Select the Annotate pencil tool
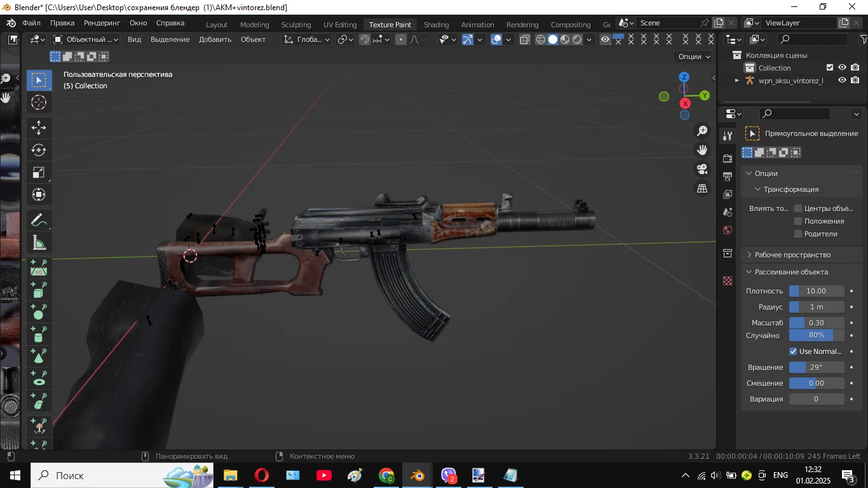 point(39,220)
